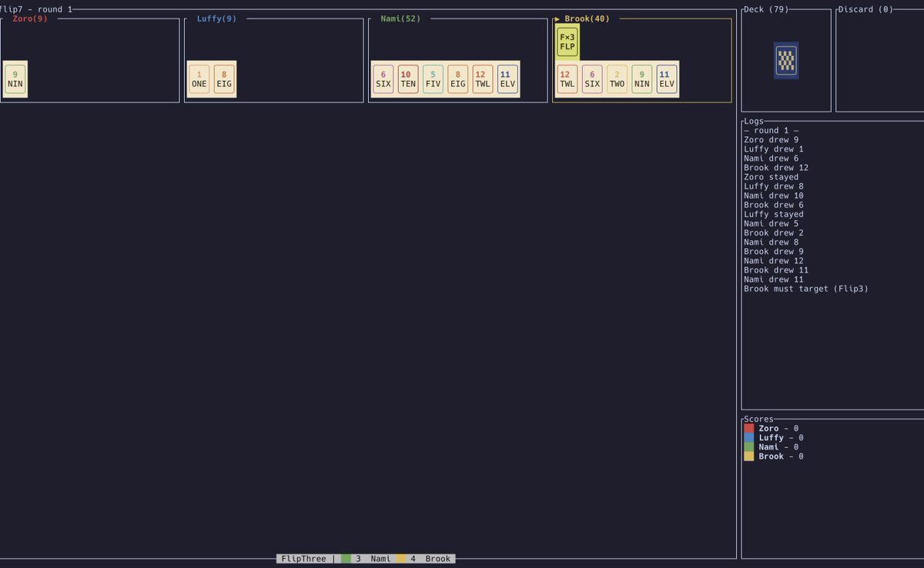Select log line "Nami drew 12"
The image size is (924, 568).
774,261
